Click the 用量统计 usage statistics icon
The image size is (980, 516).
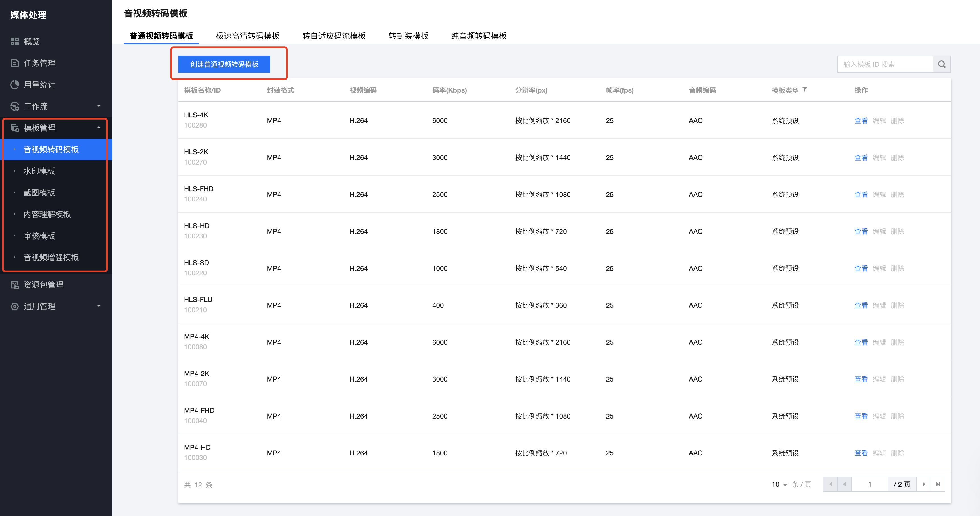click(x=14, y=84)
